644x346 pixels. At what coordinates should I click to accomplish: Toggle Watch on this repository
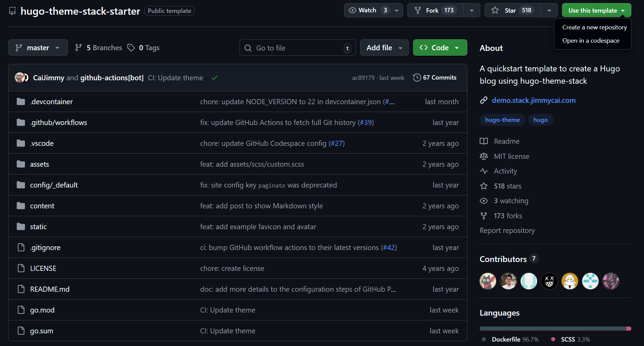367,10
